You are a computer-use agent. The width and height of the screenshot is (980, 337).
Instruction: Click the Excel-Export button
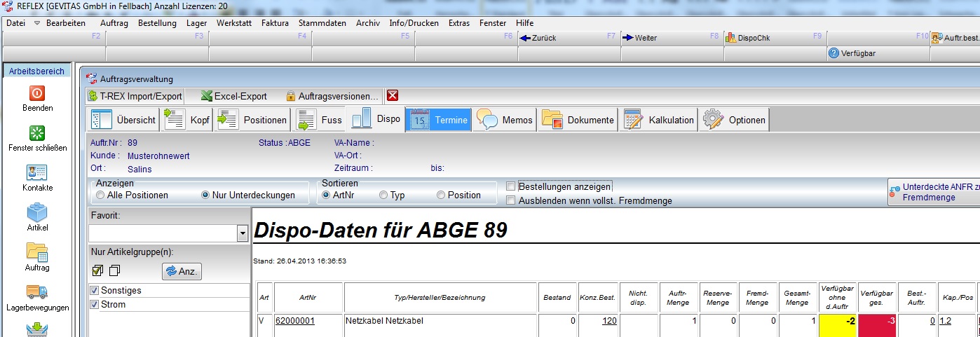point(233,96)
